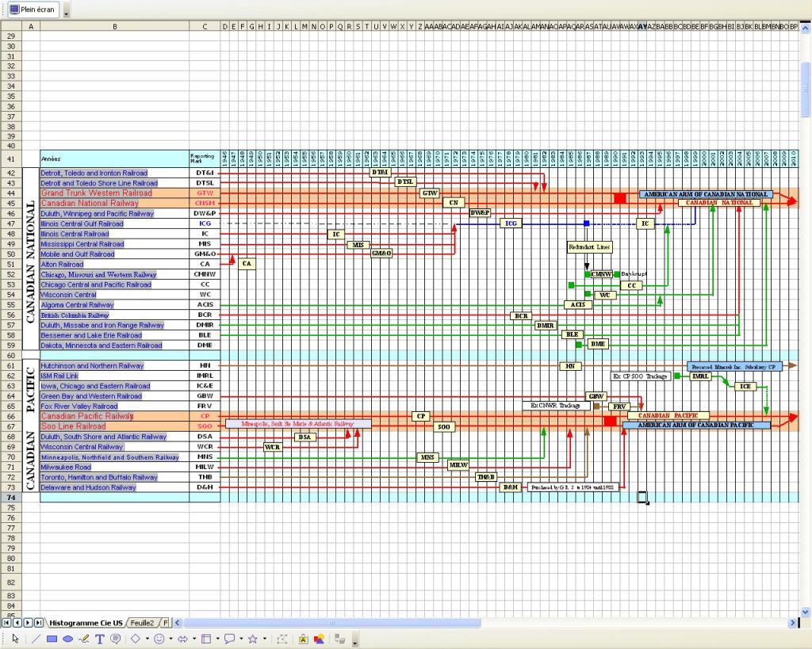Click the Redundant Lines text box
Screen dimensions: 812x649
(589, 247)
